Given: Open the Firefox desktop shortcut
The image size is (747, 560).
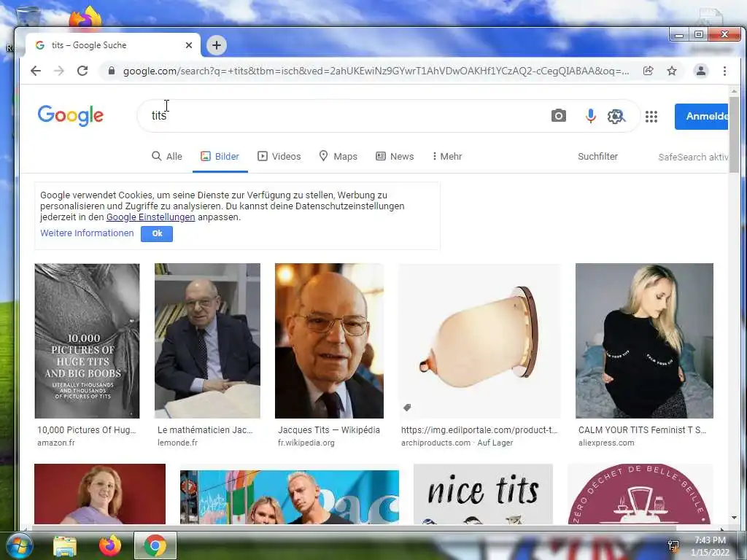Looking at the screenshot, I should (x=86, y=17).
